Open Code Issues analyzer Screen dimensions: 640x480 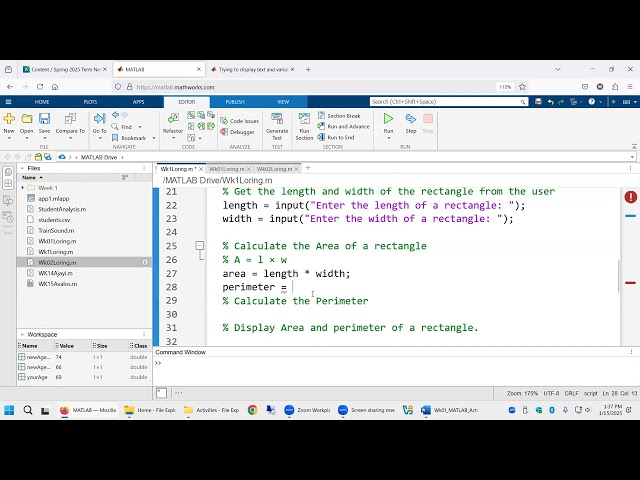(x=240, y=121)
